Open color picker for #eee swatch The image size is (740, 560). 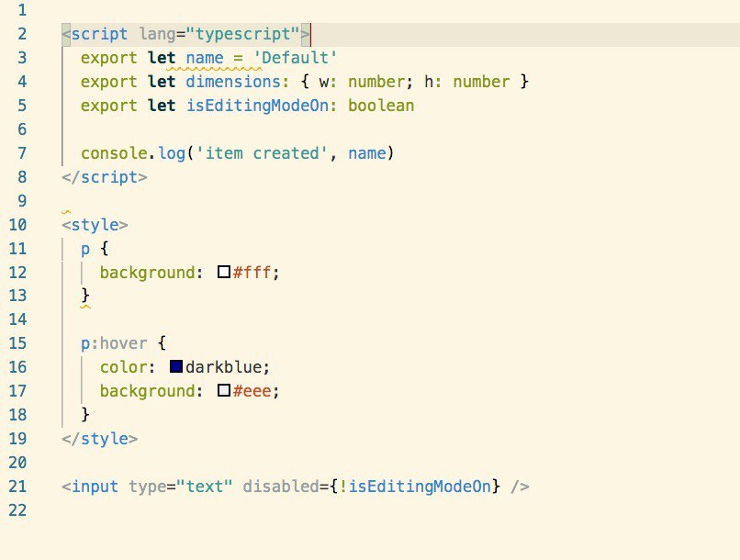[x=224, y=390]
